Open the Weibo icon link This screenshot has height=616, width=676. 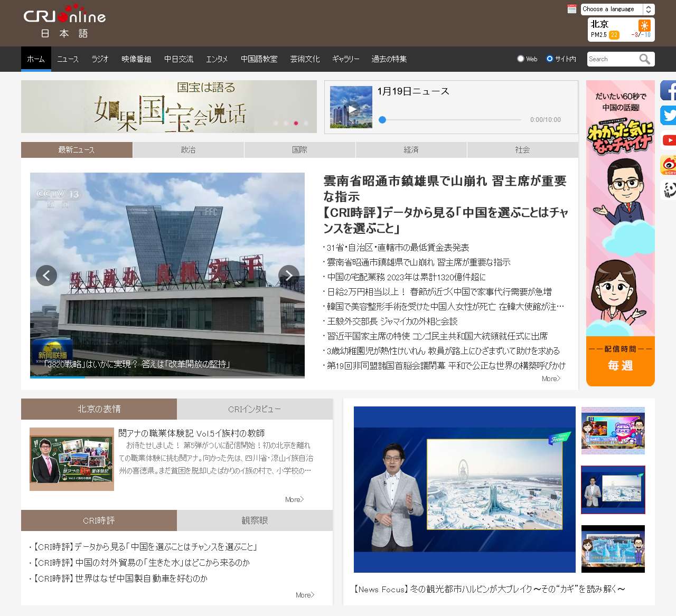point(669,165)
